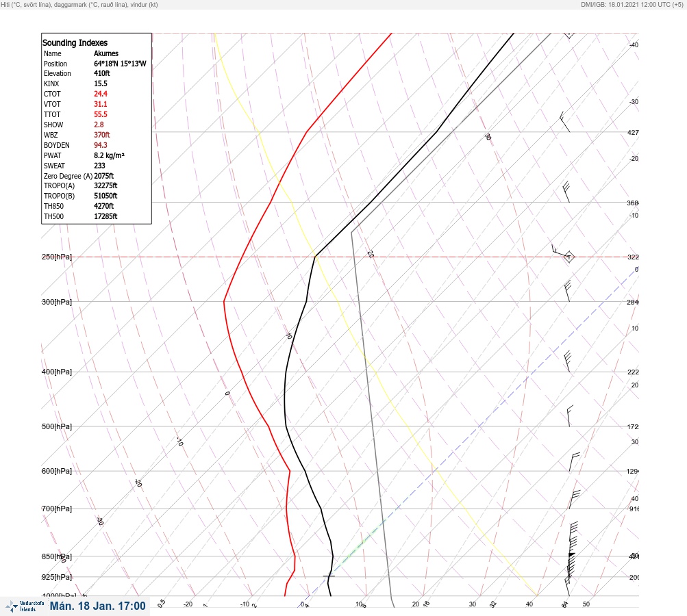The width and height of the screenshot is (687, 616).
Task: Click the TH500 value '17285ft'
Action: [105, 216]
